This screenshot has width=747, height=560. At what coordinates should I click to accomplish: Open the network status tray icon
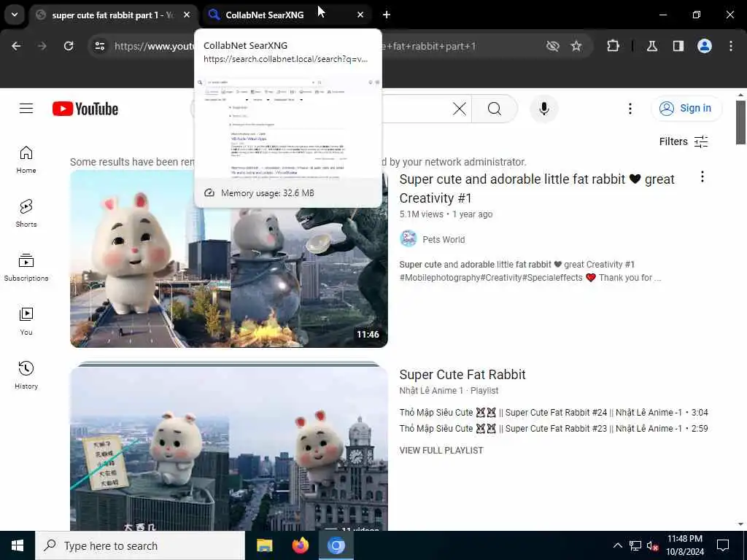tap(635, 545)
